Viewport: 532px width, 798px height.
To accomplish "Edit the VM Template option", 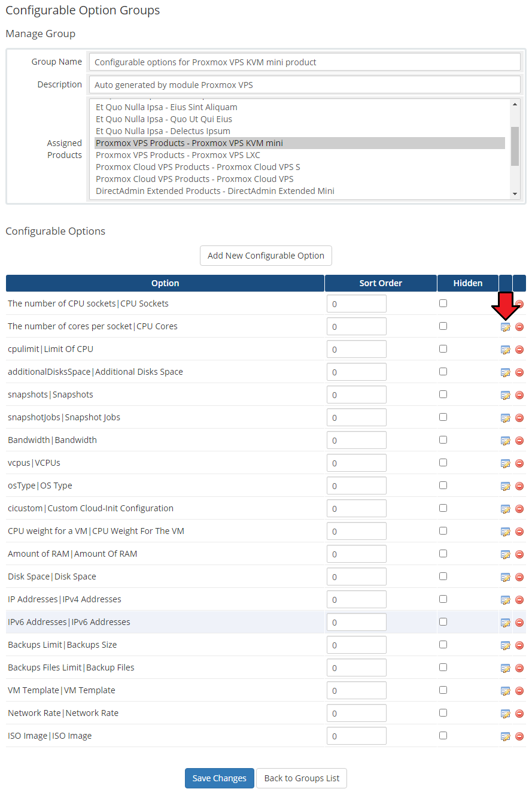I will pyautogui.click(x=506, y=691).
